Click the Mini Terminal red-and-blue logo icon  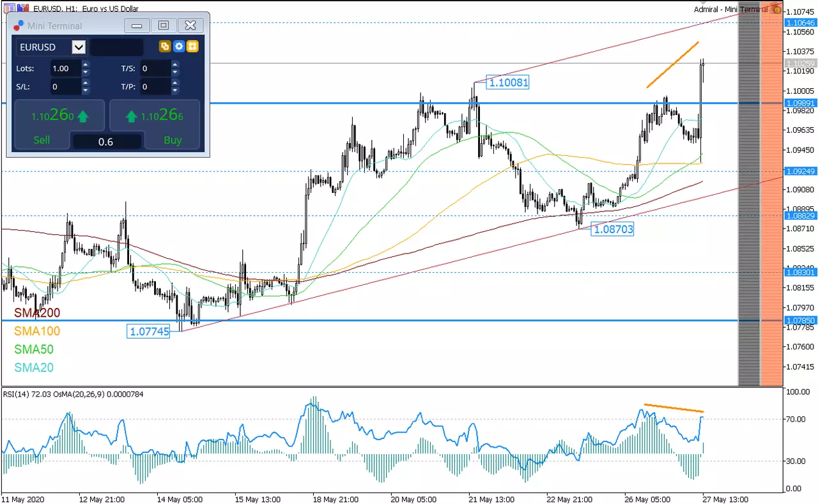point(19,26)
